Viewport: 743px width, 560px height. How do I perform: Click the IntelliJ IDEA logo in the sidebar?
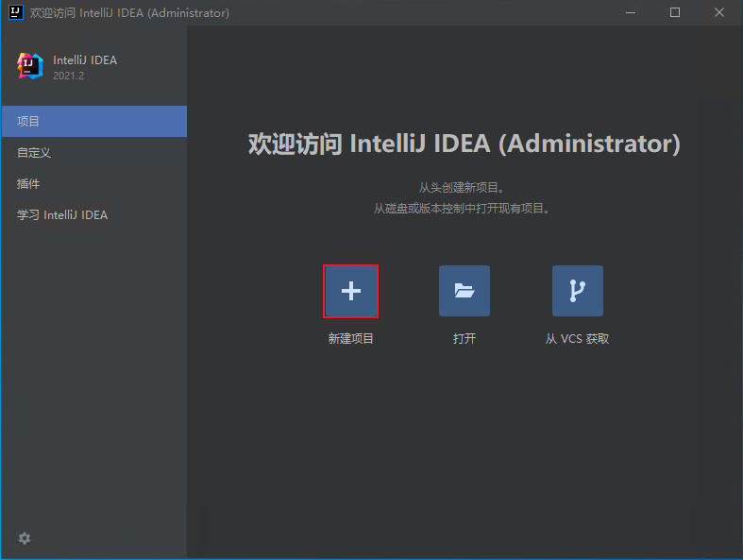click(x=30, y=66)
